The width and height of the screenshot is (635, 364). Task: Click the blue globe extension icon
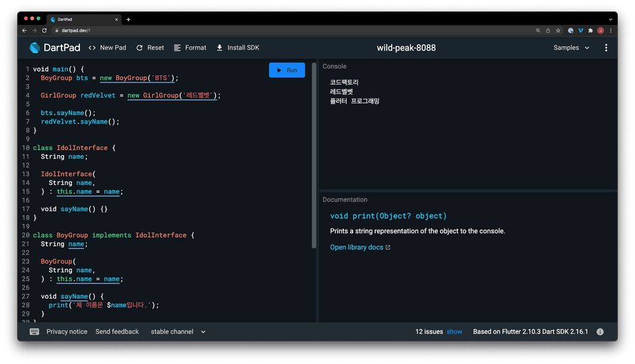pos(571,30)
